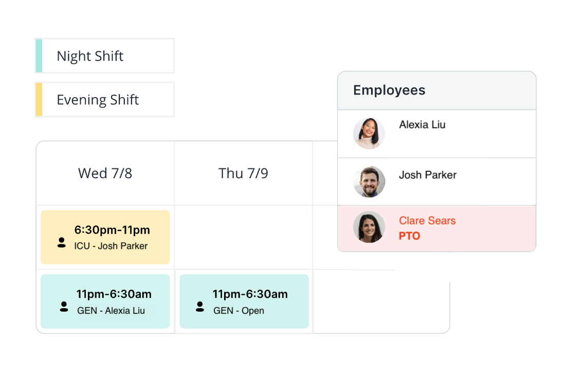This screenshot has height=382, width=588.
Task: Click person icon on Alexia Liu GEN shift
Action: [x=64, y=307]
